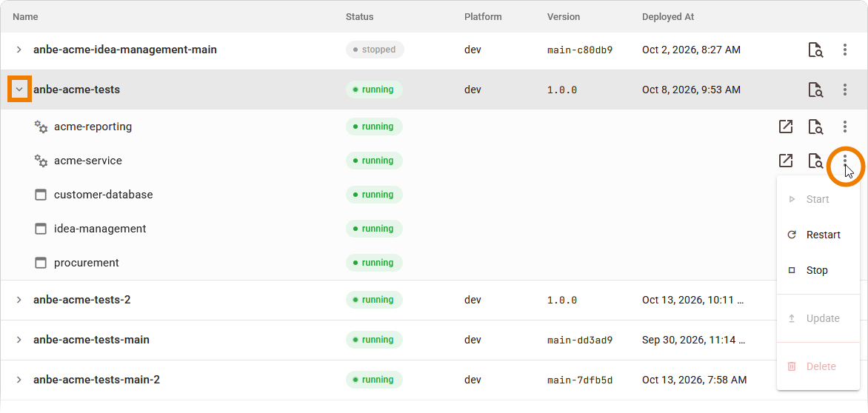Collapse the anbe-acme-tests row
Viewport: 868px width, 413px height.
(19, 90)
